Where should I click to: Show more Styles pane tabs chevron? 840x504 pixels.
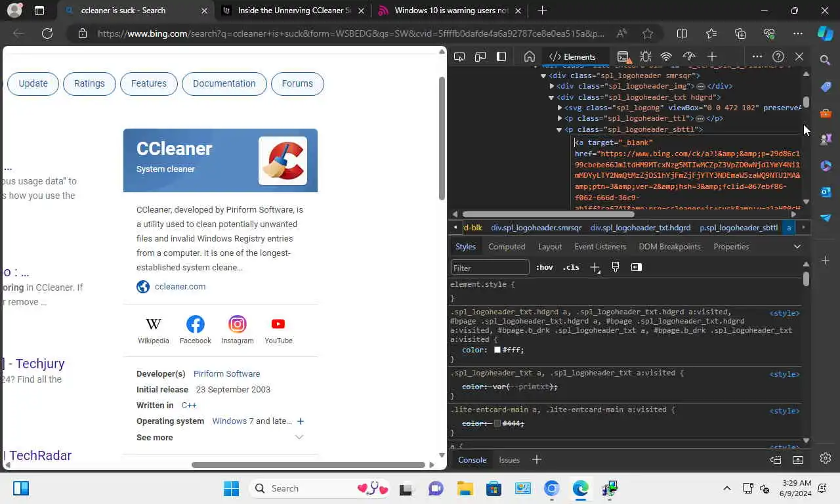(x=797, y=247)
